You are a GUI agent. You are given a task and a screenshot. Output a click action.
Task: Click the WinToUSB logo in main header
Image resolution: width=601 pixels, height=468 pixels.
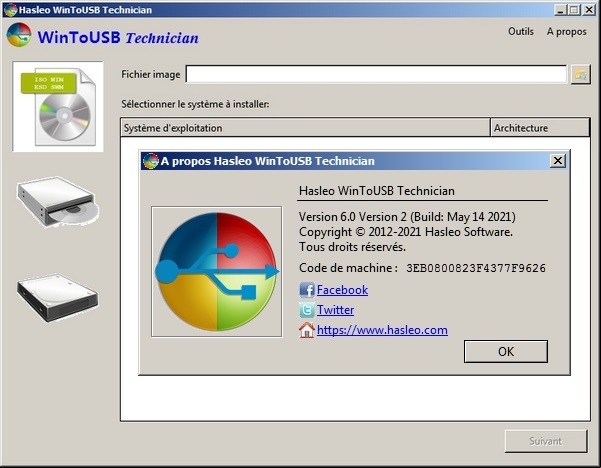click(x=19, y=35)
